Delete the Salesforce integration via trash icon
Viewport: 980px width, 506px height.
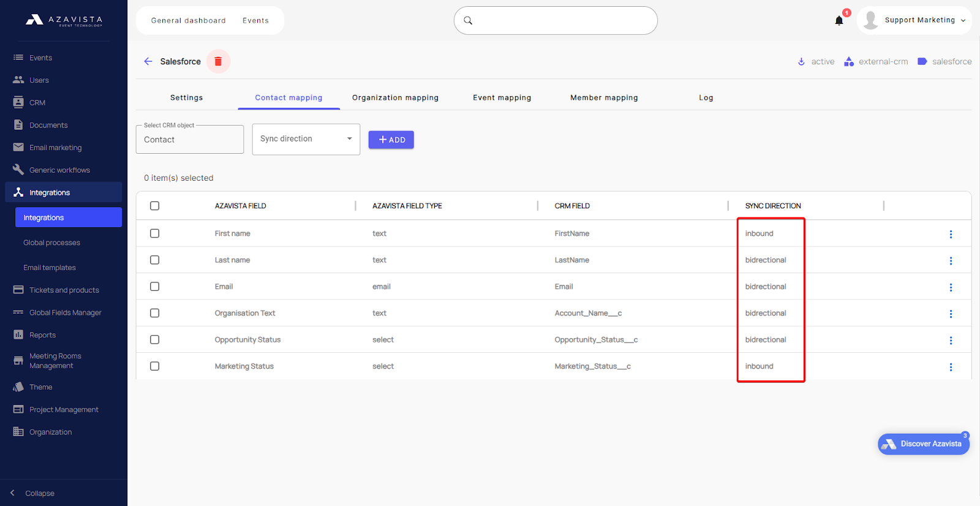click(x=218, y=61)
